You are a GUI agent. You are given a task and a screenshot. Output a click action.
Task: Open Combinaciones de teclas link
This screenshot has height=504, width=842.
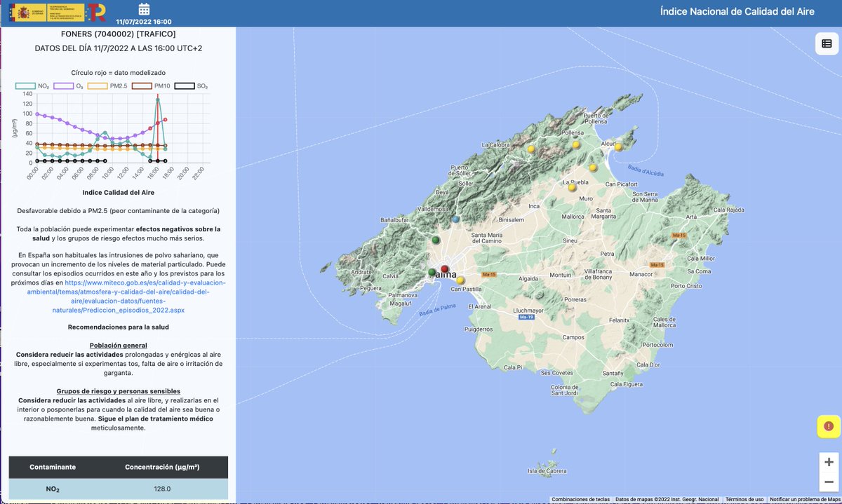(580, 500)
